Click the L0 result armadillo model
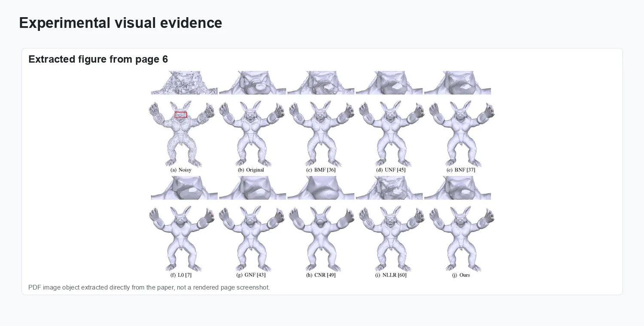The image size is (644, 326). (x=182, y=238)
